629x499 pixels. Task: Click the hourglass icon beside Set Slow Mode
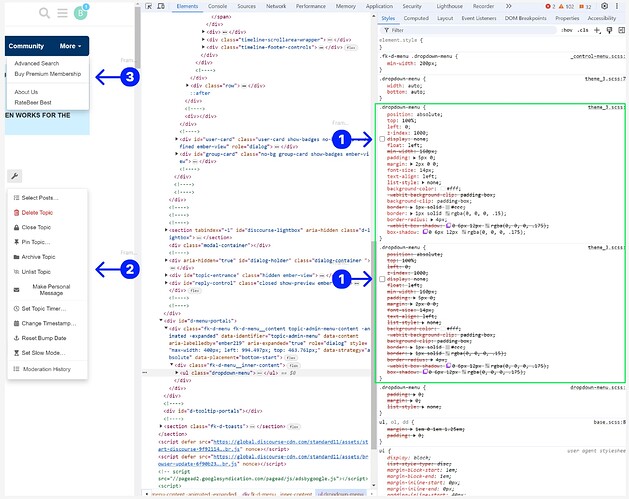pos(16,353)
